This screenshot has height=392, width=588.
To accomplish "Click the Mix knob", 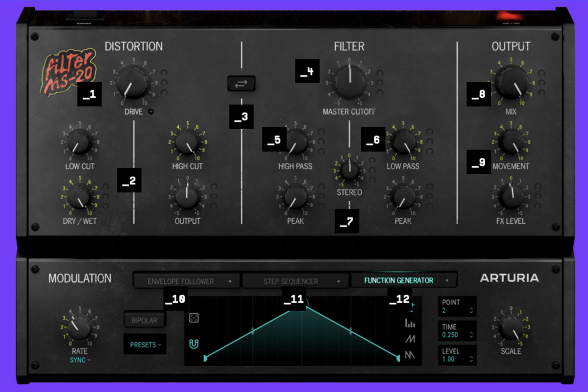I will (x=511, y=81).
